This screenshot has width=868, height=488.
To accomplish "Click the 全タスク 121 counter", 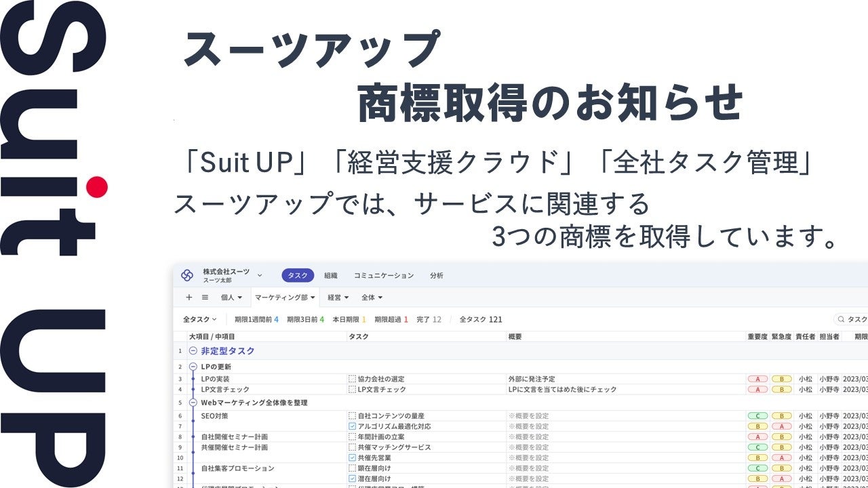I will coord(481,319).
